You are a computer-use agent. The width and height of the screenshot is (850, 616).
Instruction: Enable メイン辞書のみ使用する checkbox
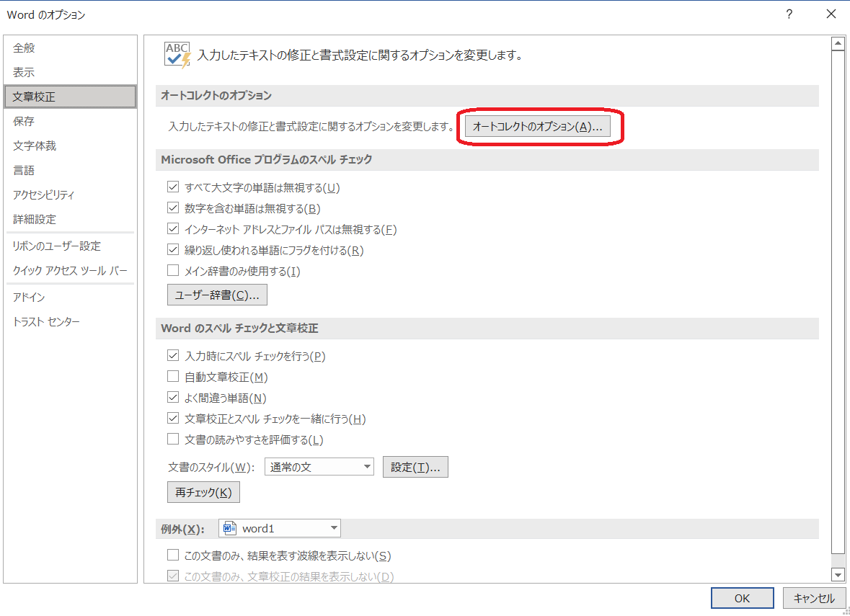(173, 270)
